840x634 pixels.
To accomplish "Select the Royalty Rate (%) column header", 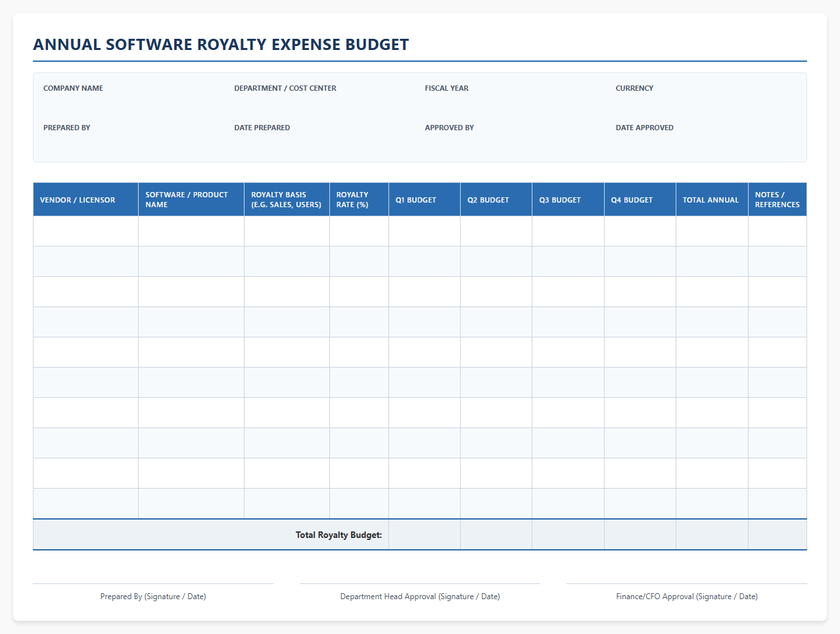I will coord(359,200).
